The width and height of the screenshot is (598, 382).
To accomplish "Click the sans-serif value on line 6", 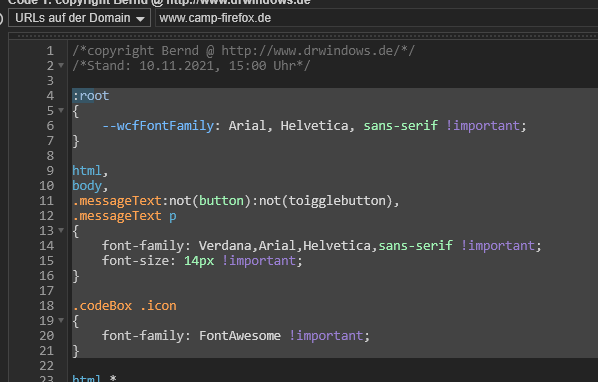I will pyautogui.click(x=400, y=126).
